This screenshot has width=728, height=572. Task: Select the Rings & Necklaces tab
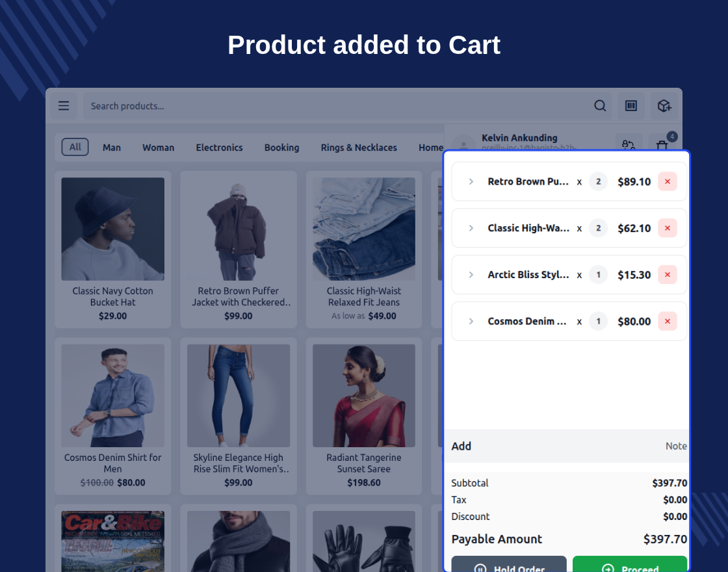coord(359,148)
